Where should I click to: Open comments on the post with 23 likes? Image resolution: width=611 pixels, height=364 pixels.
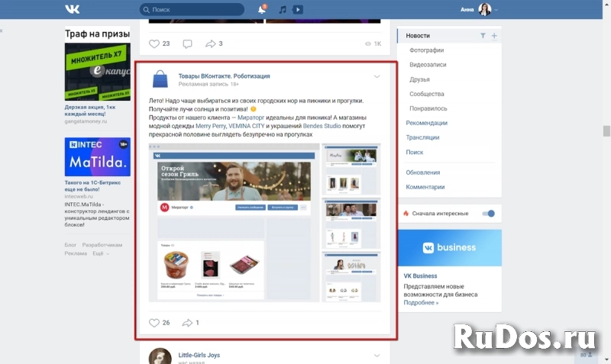coord(187,43)
